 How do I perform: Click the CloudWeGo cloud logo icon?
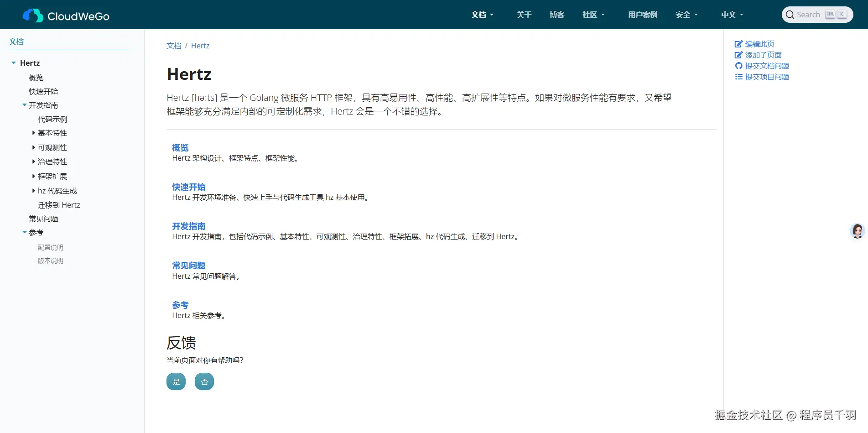click(33, 15)
